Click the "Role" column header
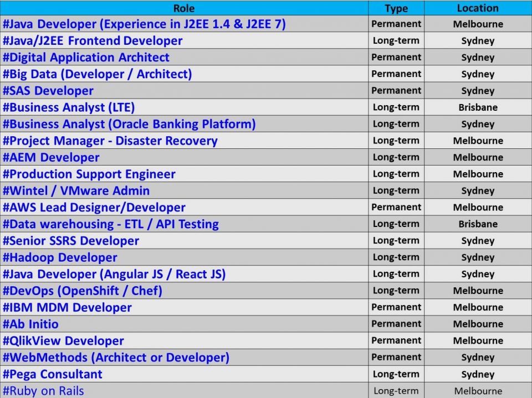Viewport: 532px width, 398px height. [184, 8]
